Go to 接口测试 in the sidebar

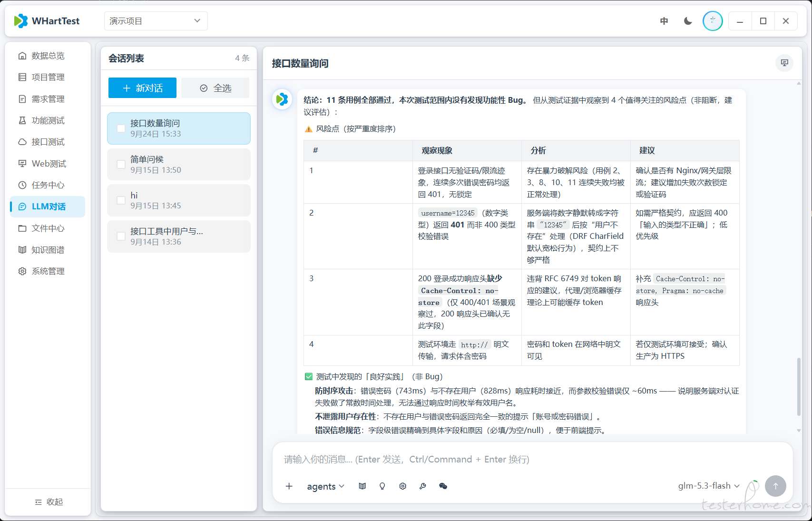(x=48, y=142)
